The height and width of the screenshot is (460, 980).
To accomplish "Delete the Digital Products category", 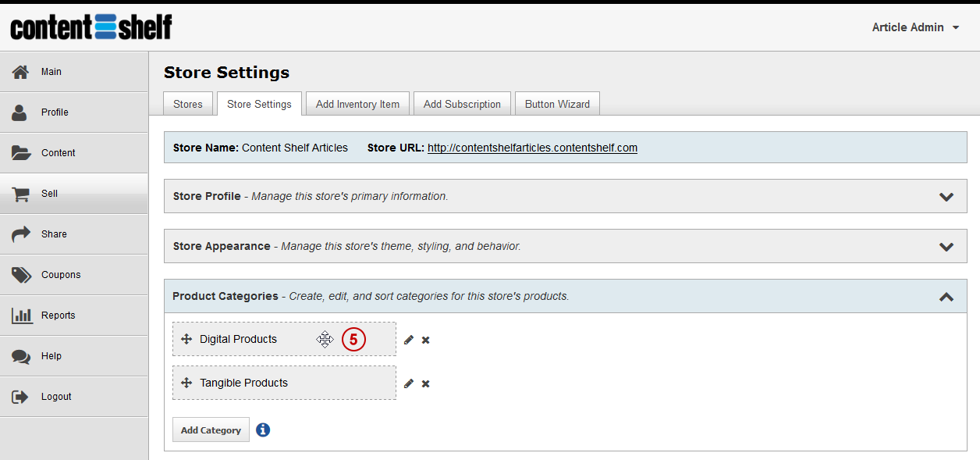I will tap(426, 340).
